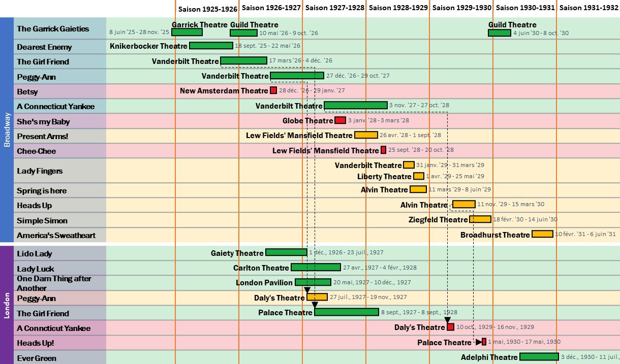Select the Saison 1925-1926 column header
The image size is (620, 364).
tap(207, 8)
